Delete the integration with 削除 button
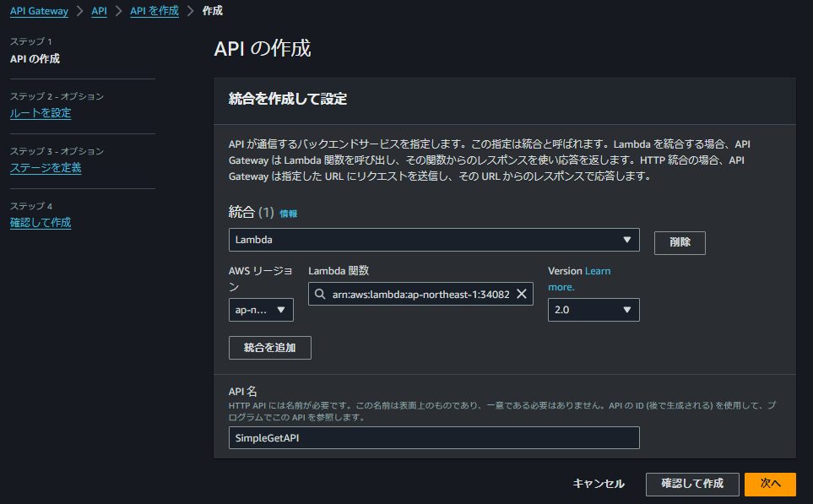This screenshot has width=813, height=504. point(679,242)
